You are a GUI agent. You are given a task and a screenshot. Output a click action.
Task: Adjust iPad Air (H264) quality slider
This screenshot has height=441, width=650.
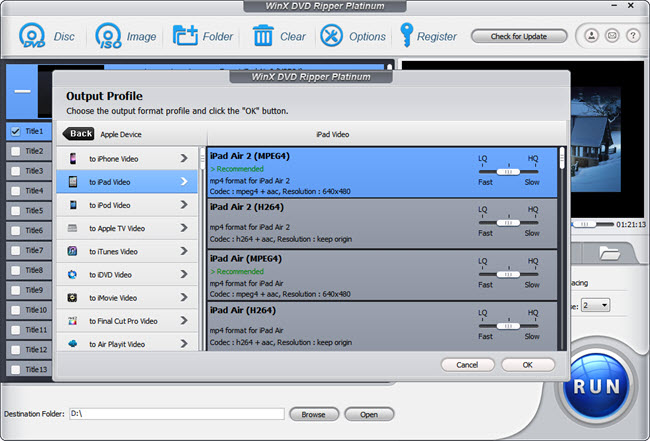point(508,326)
